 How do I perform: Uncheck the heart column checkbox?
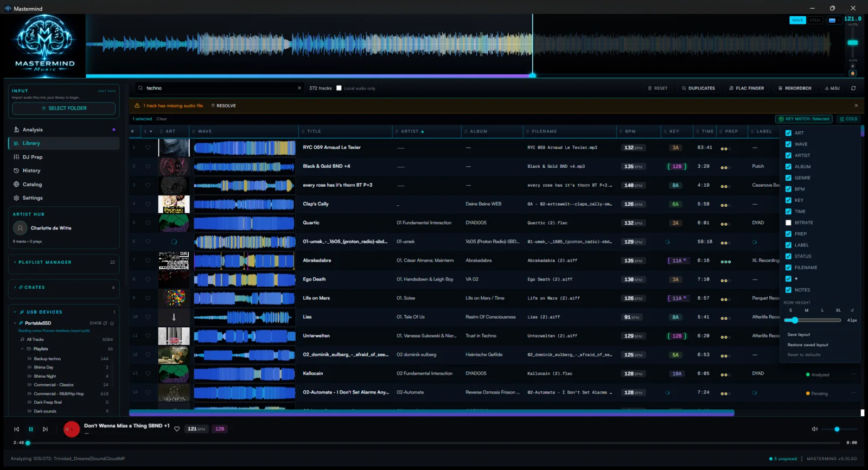click(x=788, y=279)
